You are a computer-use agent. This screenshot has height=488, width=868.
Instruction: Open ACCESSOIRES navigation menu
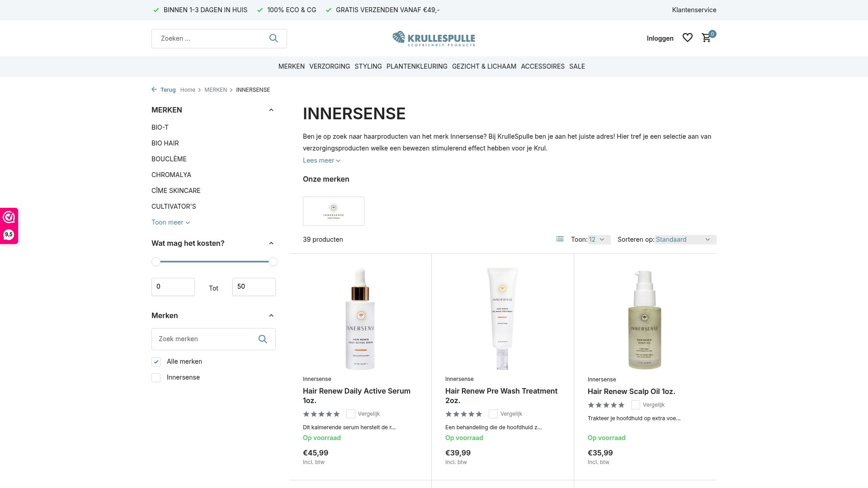(x=542, y=66)
